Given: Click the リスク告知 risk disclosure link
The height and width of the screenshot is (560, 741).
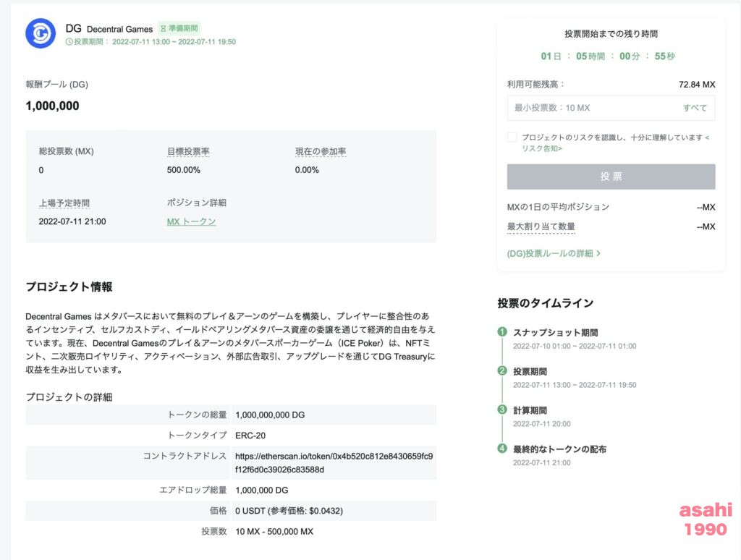Looking at the screenshot, I should tap(541, 148).
